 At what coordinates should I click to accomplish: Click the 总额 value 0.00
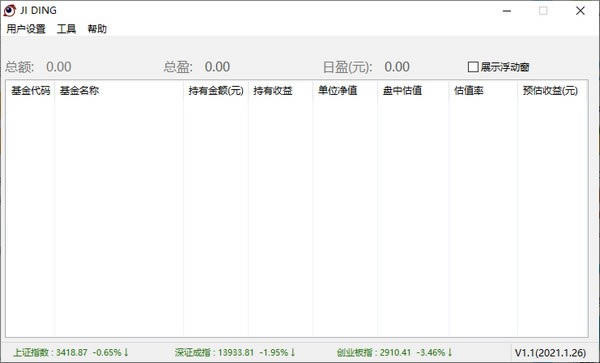[x=59, y=67]
